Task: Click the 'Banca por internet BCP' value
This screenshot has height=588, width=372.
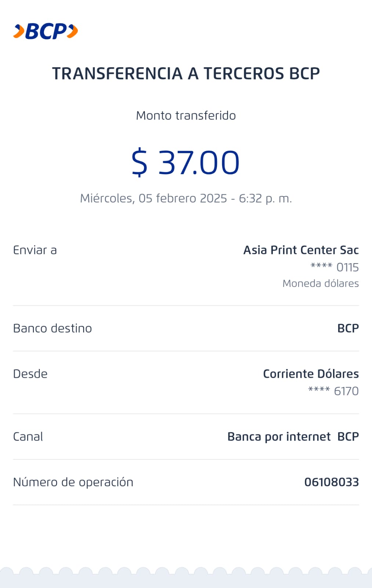Action: tap(293, 437)
